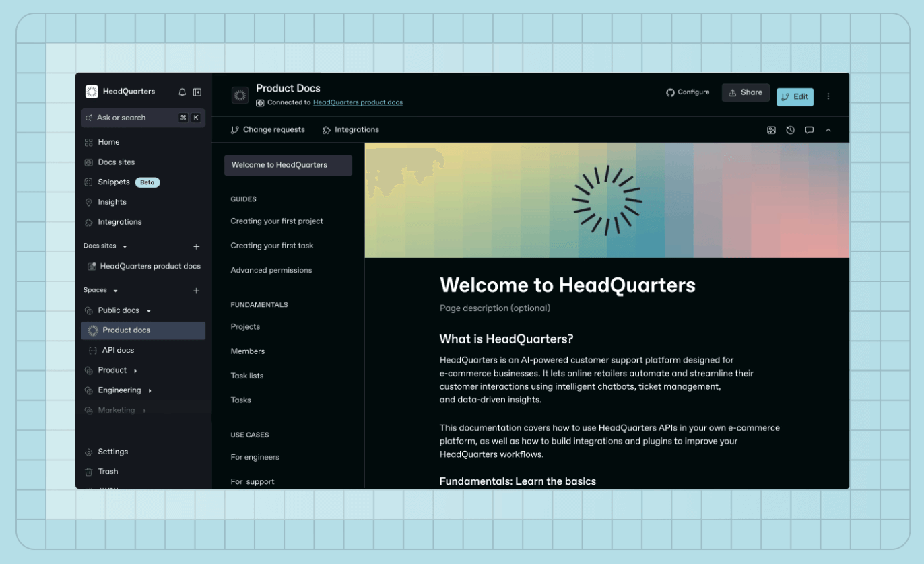Switch to the Change requests tab

pyautogui.click(x=267, y=129)
